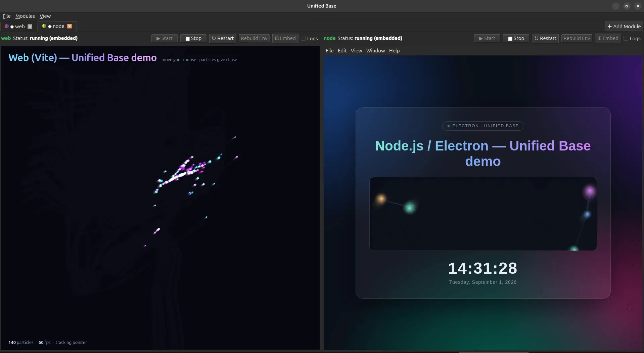Maximize the Unified Base window
The image size is (644, 353).
click(x=627, y=6)
